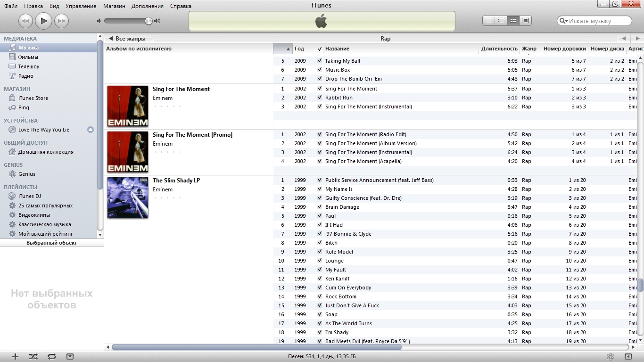Open Управление menu
The width and height of the screenshot is (644, 362).
pyautogui.click(x=81, y=6)
